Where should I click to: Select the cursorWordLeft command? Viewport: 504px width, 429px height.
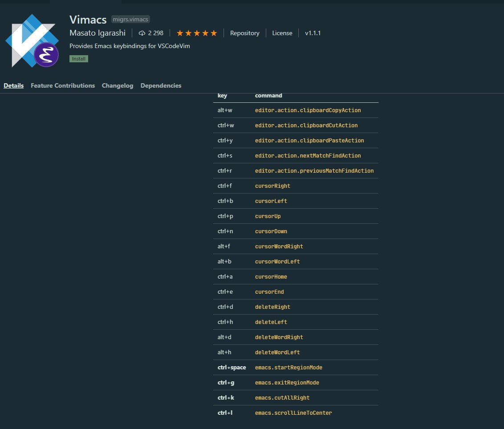277,261
